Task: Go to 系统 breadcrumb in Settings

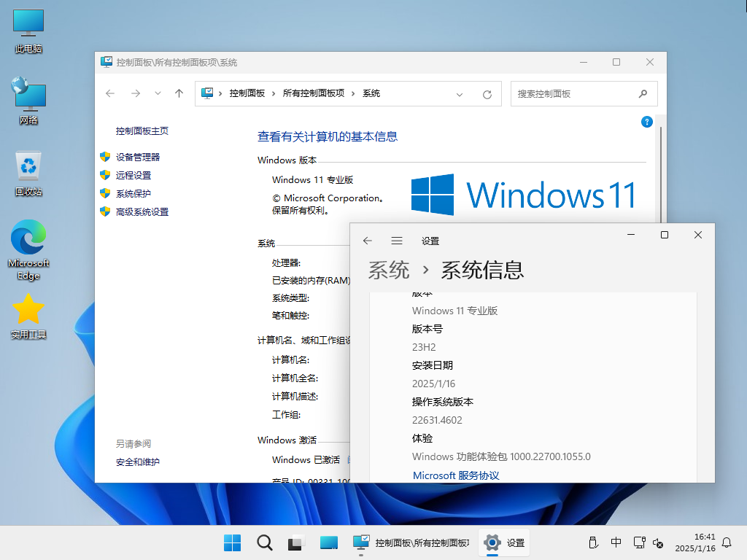Action: click(x=389, y=270)
